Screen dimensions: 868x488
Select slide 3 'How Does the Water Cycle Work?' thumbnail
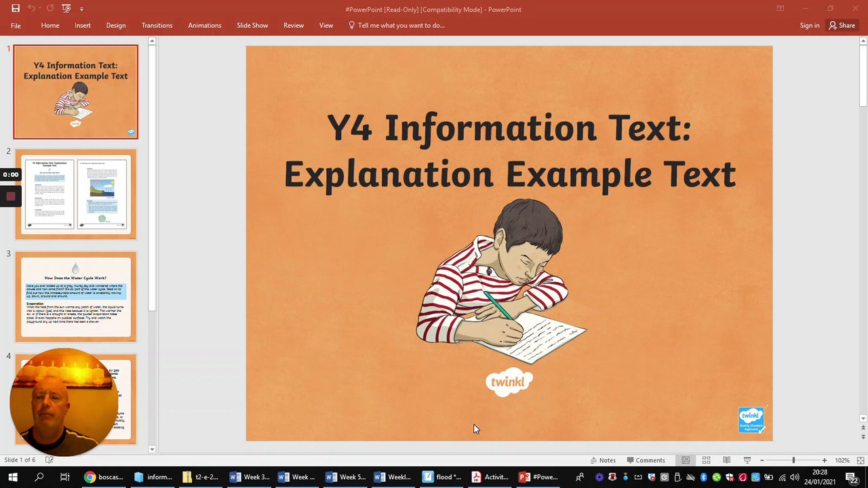click(x=75, y=297)
